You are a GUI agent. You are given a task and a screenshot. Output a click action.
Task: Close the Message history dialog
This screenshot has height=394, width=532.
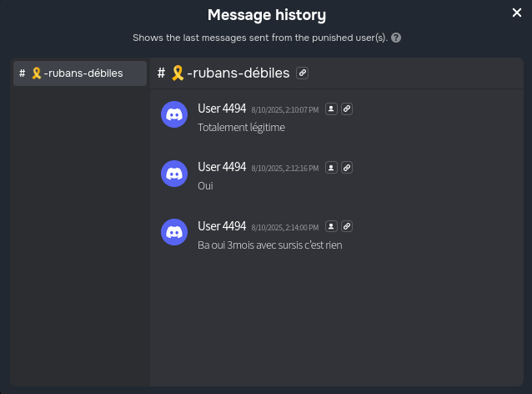click(517, 13)
